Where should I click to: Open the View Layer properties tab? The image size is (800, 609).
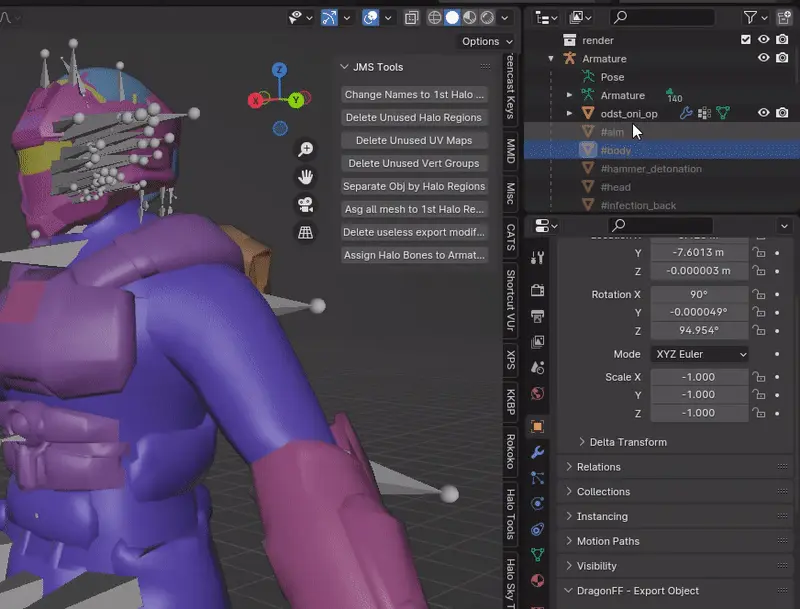(x=537, y=342)
